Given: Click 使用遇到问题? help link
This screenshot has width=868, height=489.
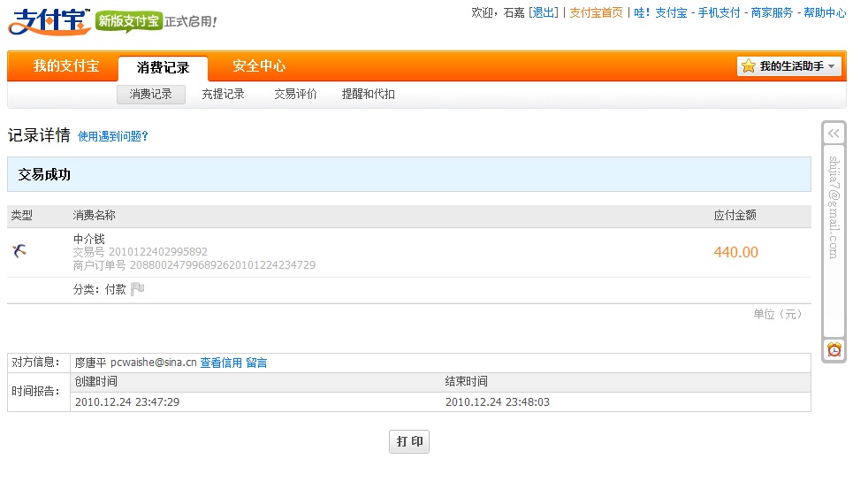Looking at the screenshot, I should pos(113,136).
